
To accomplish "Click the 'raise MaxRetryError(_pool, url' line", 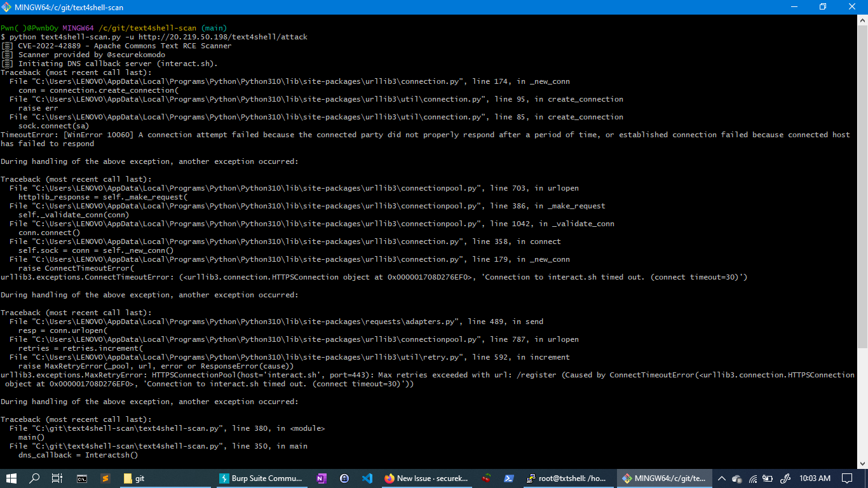I will (156, 366).
